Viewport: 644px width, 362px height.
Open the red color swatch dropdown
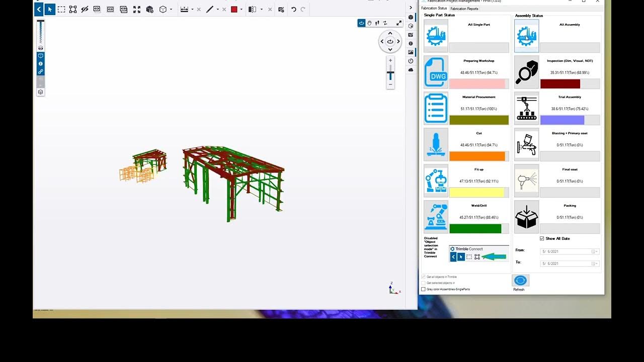(242, 9)
